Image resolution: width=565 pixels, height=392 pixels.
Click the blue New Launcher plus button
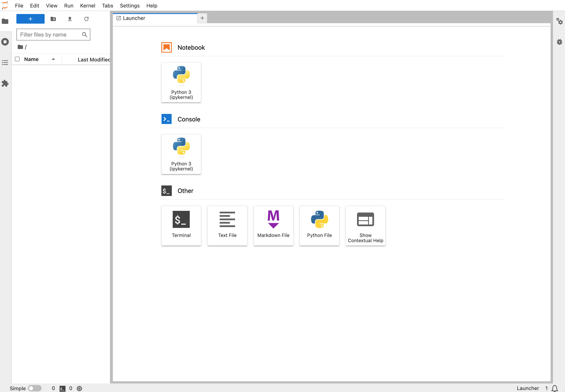(x=30, y=19)
